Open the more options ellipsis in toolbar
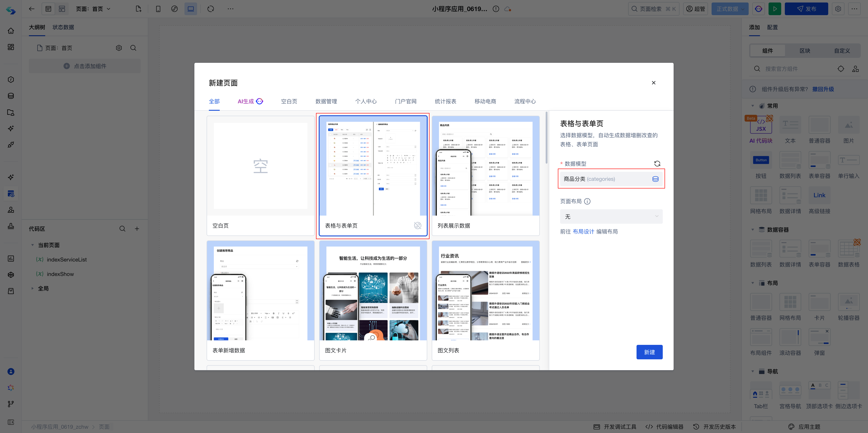The image size is (868, 433). [x=231, y=9]
